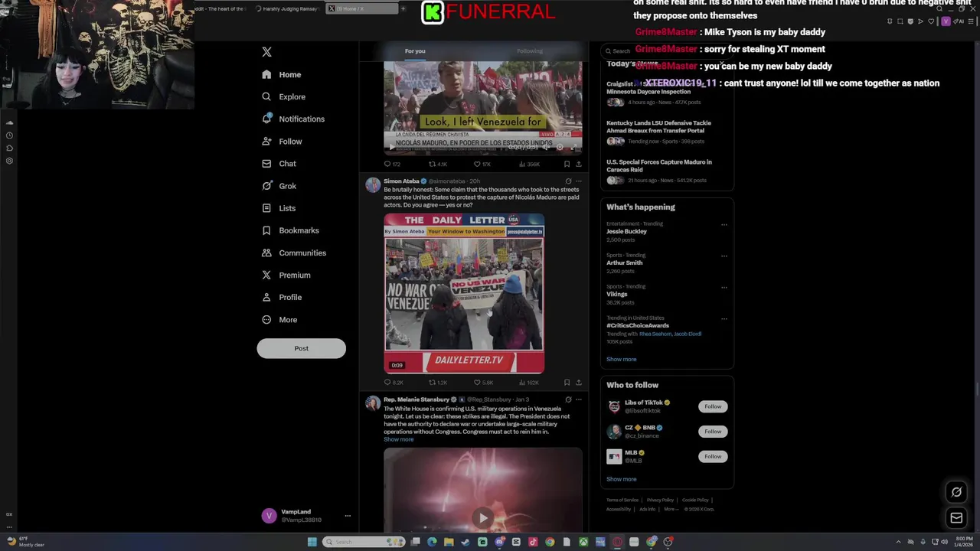The image size is (980, 551).
Task: Bookmark the Venezuela video post
Action: pyautogui.click(x=567, y=165)
